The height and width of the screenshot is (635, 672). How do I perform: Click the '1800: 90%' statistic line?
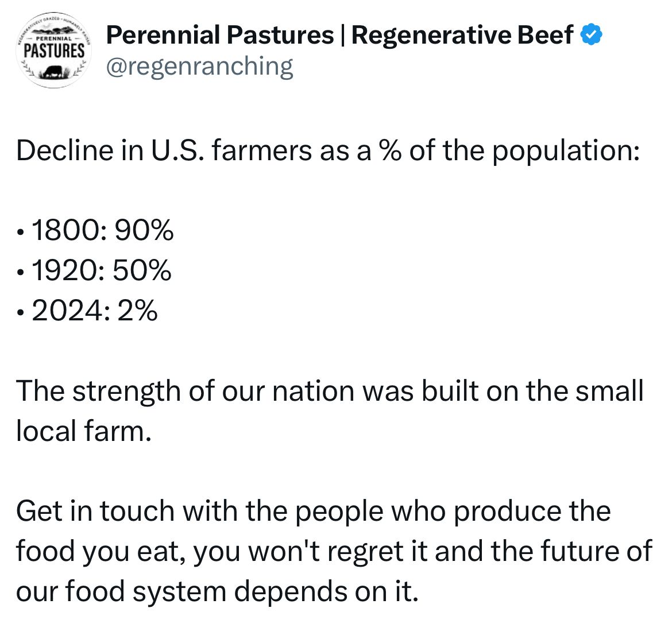click(x=102, y=230)
